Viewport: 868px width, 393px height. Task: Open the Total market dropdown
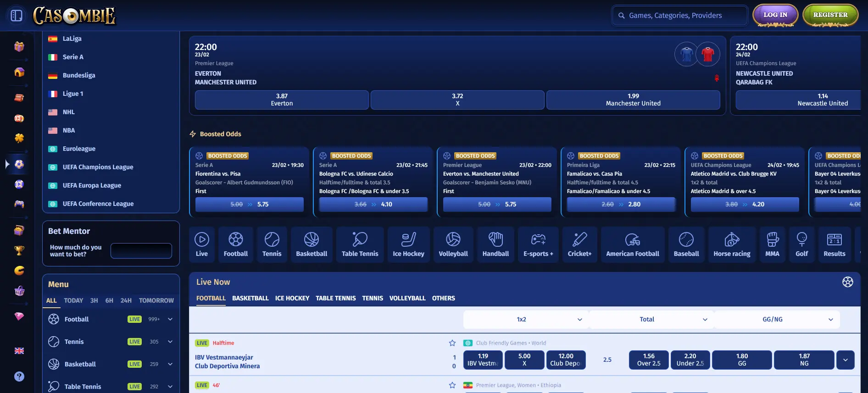651,320
